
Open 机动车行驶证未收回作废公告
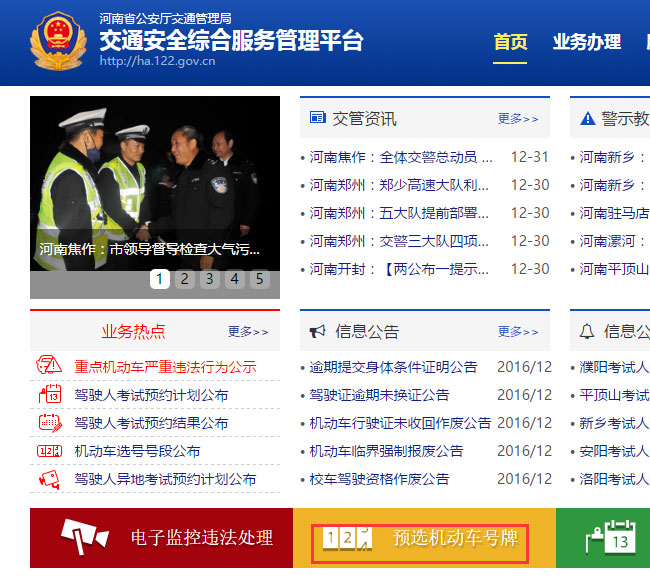pyautogui.click(x=400, y=423)
